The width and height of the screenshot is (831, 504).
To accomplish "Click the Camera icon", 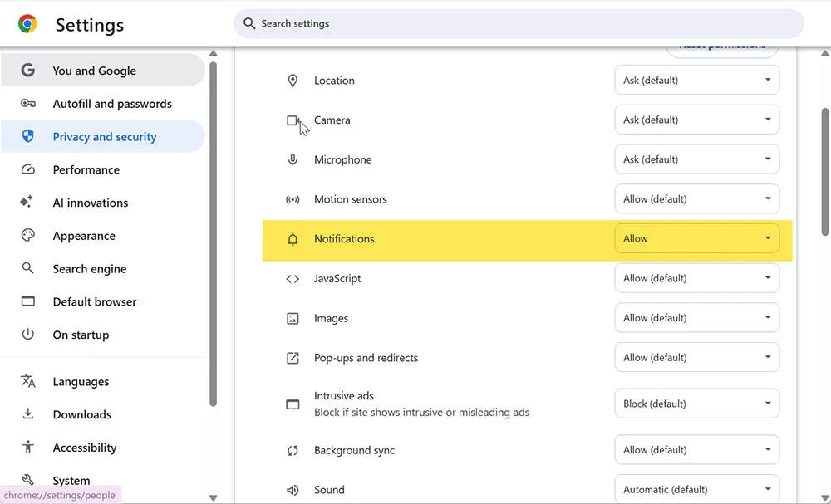I will tap(293, 120).
